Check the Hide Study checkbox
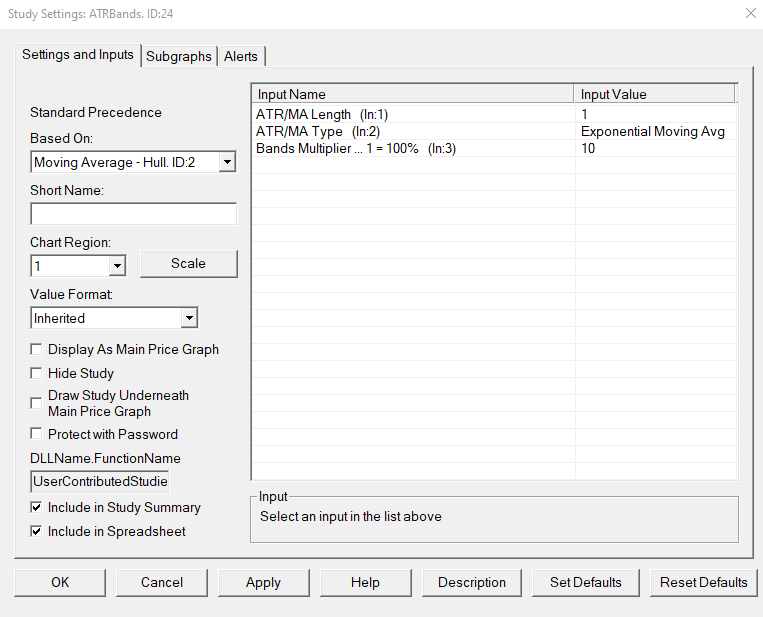Screen dimensions: 763x617 tap(37, 373)
